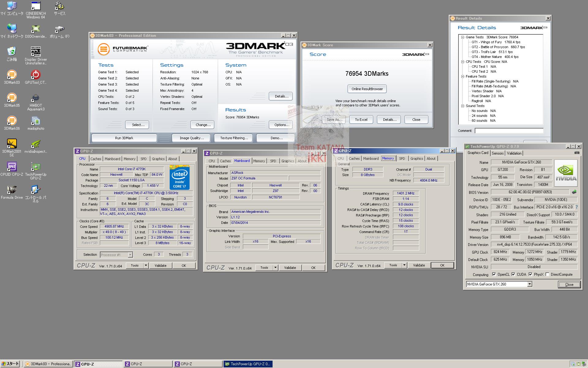
Task: Click the Demo... button
Action: click(x=276, y=138)
